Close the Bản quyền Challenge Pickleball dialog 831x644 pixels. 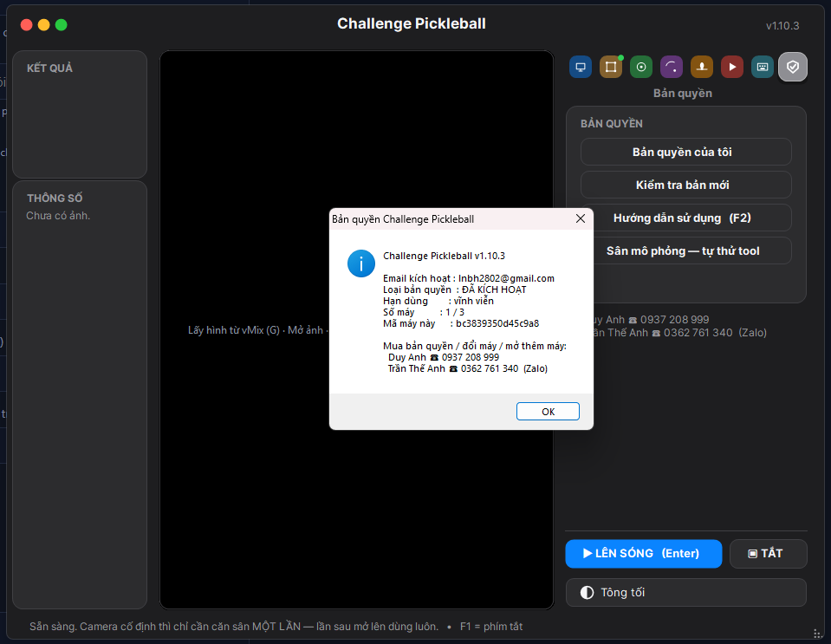[581, 218]
